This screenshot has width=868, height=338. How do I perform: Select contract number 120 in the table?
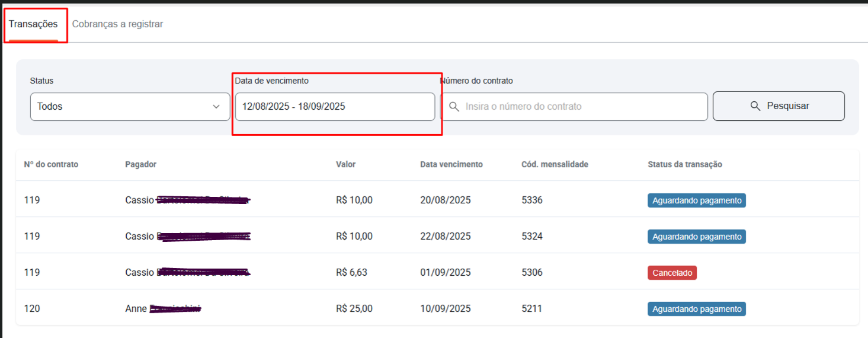(32, 309)
